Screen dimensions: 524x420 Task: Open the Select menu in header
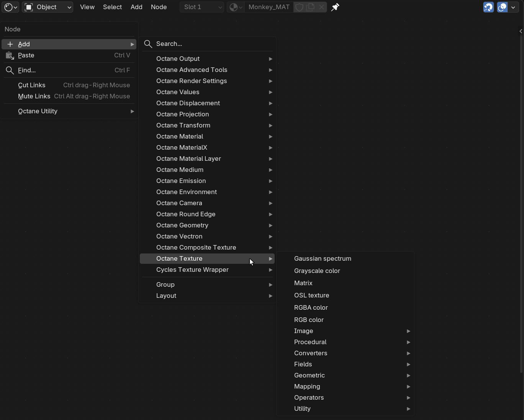coord(112,7)
